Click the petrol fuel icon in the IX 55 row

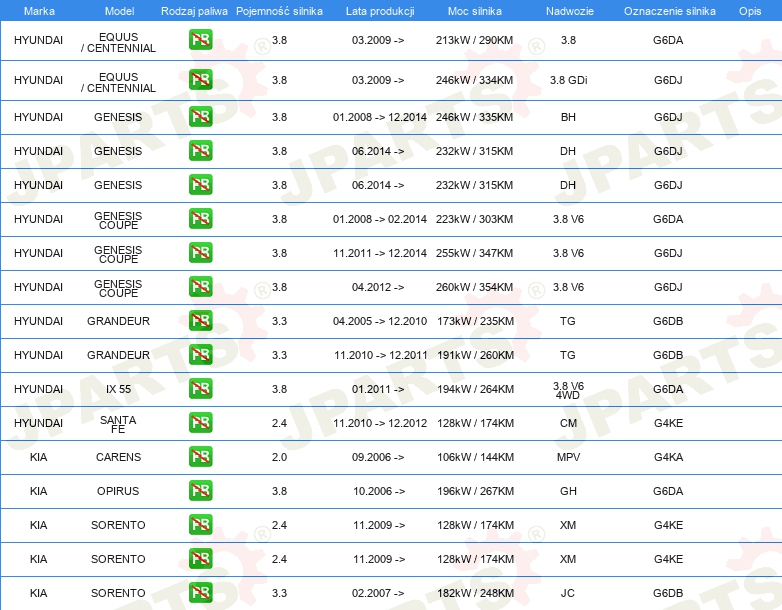coord(200,389)
